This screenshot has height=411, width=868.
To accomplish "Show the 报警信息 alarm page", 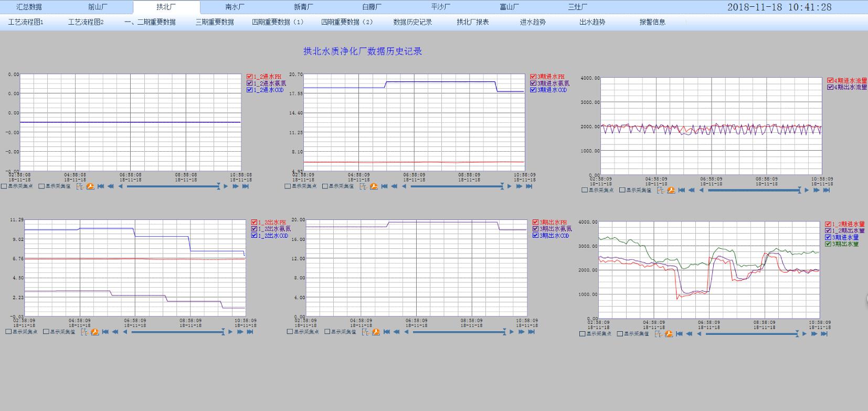I will coord(652,22).
